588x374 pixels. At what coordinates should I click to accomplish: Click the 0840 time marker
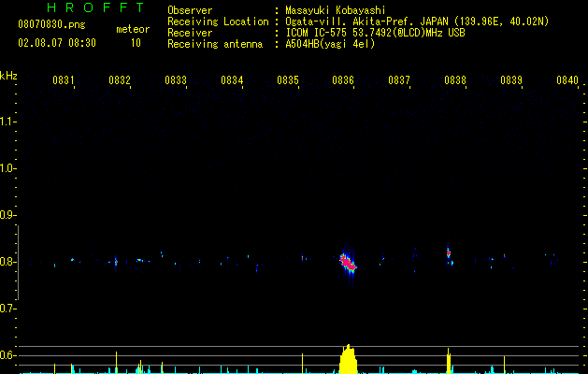click(x=567, y=80)
